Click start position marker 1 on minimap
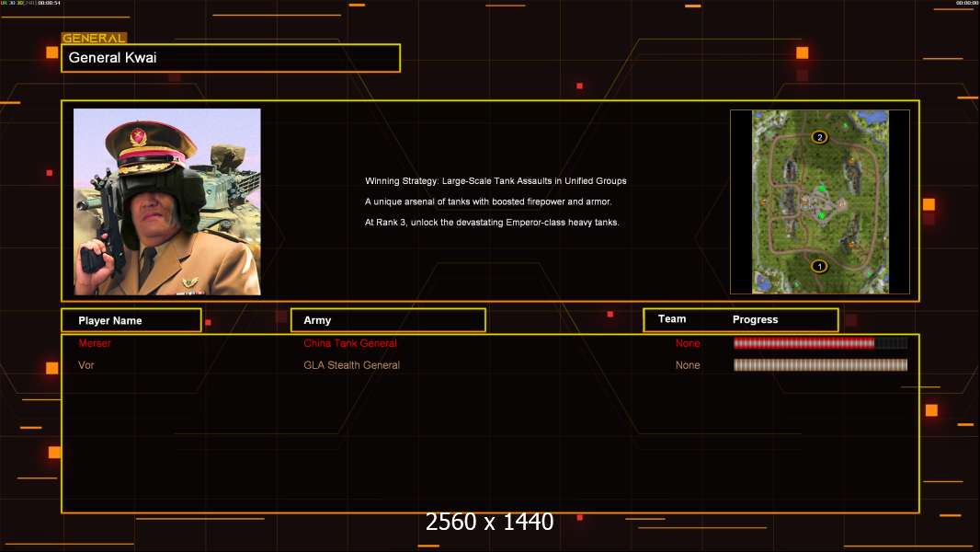 [x=819, y=266]
